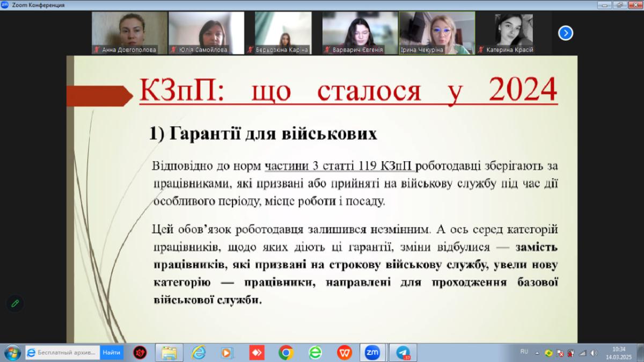Click the underlined частини 3 статті 119 КЗпП text
The height and width of the screenshot is (362, 644).
pyautogui.click(x=339, y=166)
